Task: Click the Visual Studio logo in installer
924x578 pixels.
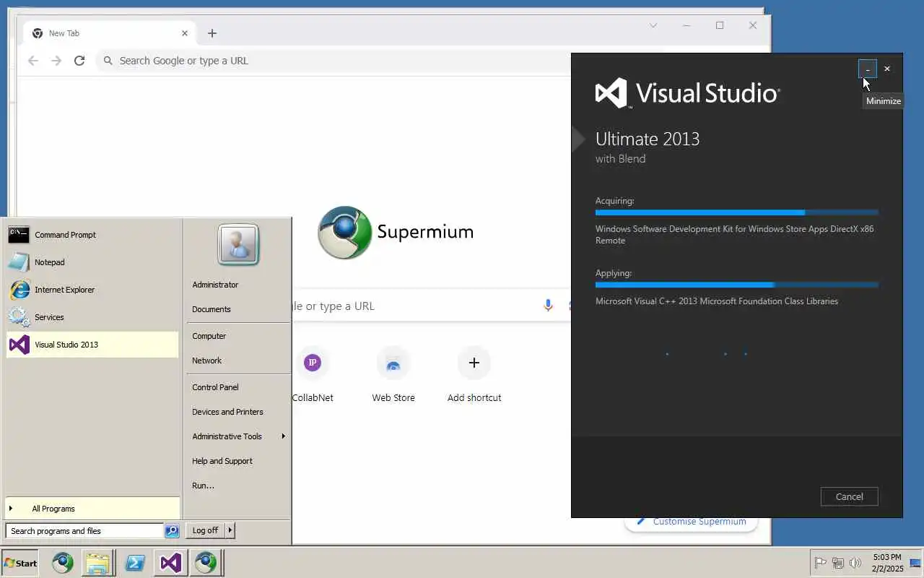Action: [x=687, y=93]
